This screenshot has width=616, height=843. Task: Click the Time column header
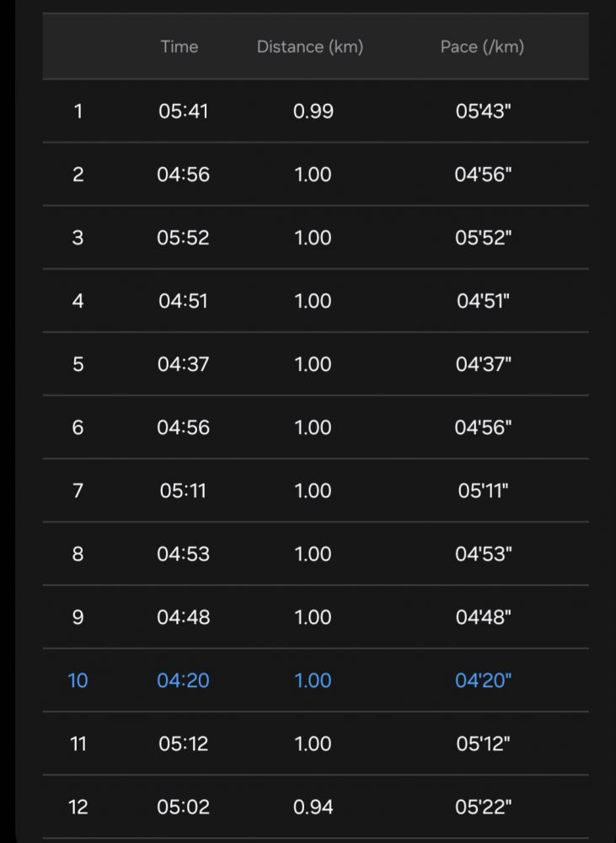coord(179,47)
